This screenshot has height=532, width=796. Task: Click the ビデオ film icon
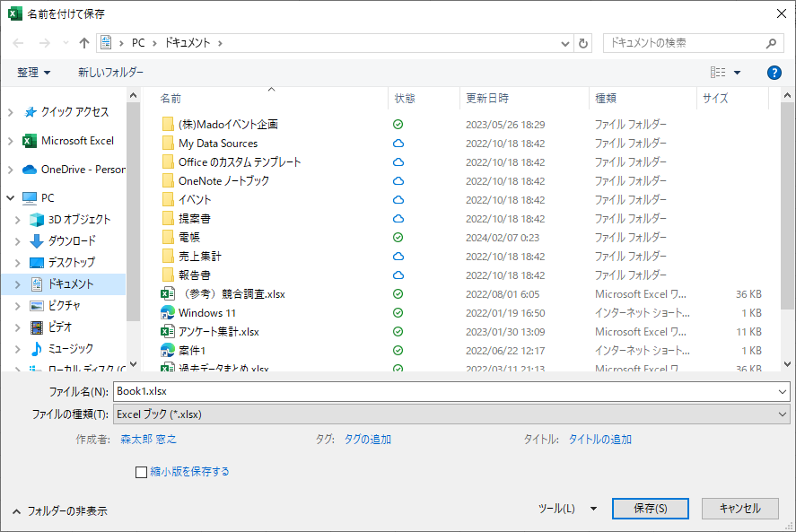[x=37, y=327]
